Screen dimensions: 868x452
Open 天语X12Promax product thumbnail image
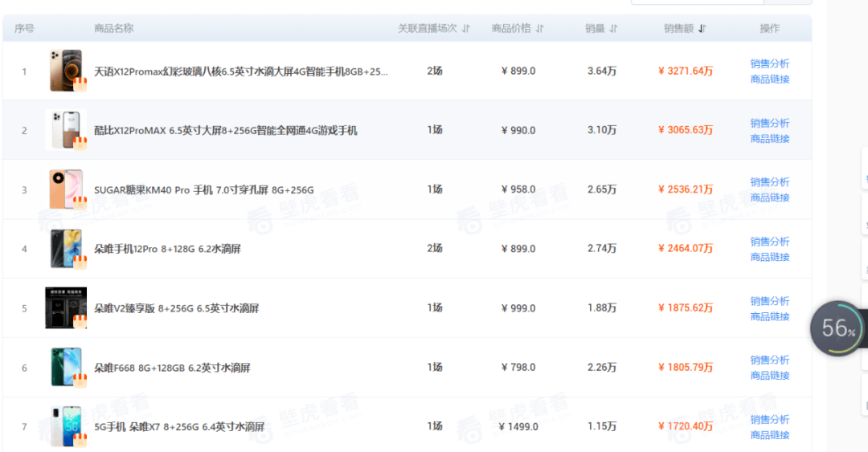pyautogui.click(x=66, y=71)
